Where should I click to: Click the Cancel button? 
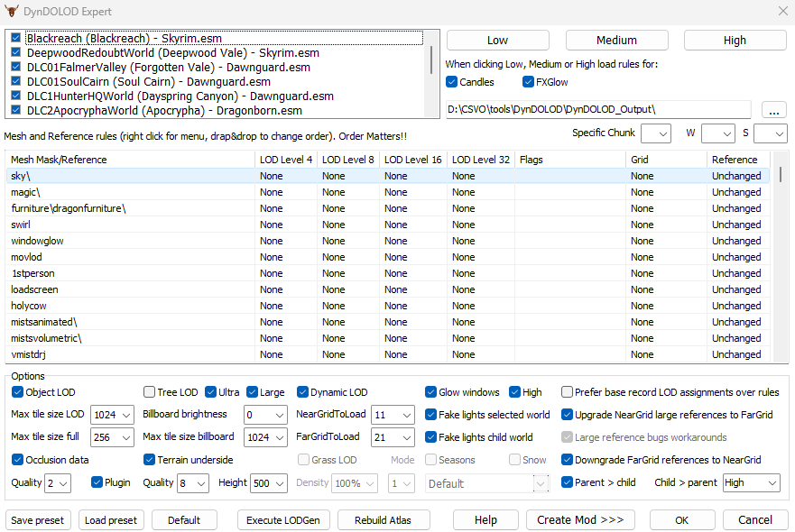[x=755, y=520]
